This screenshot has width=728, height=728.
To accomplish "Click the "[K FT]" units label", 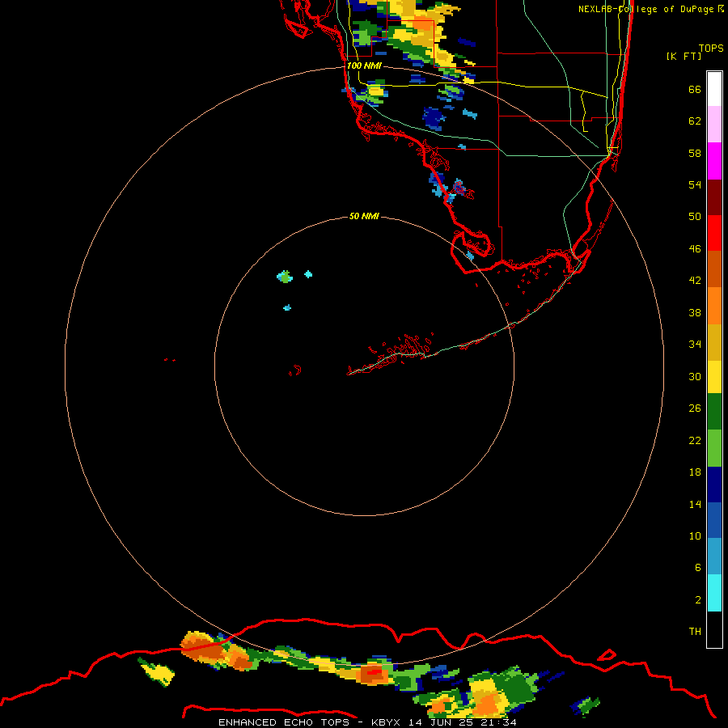I will tap(684, 56).
